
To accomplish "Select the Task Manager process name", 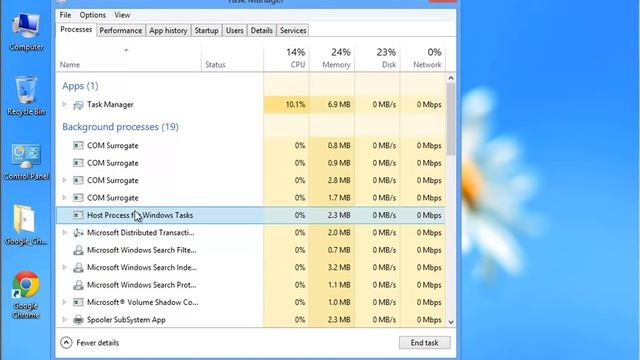I will [110, 104].
